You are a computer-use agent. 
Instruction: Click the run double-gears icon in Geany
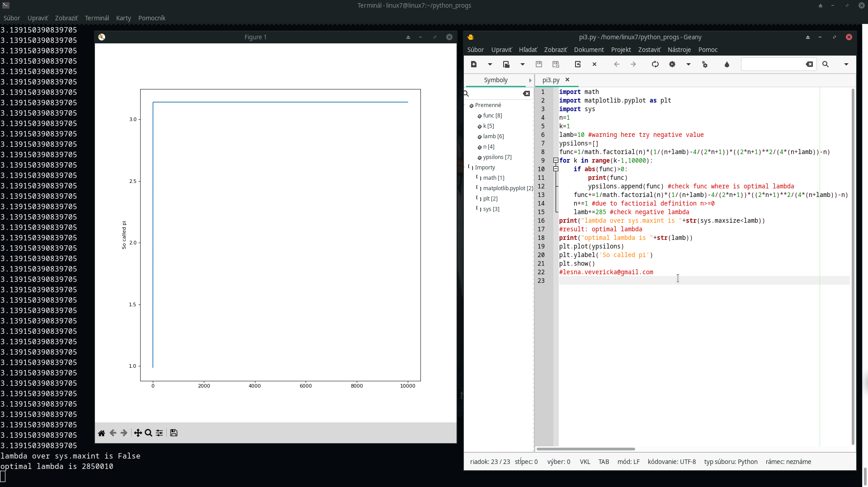pyautogui.click(x=705, y=64)
